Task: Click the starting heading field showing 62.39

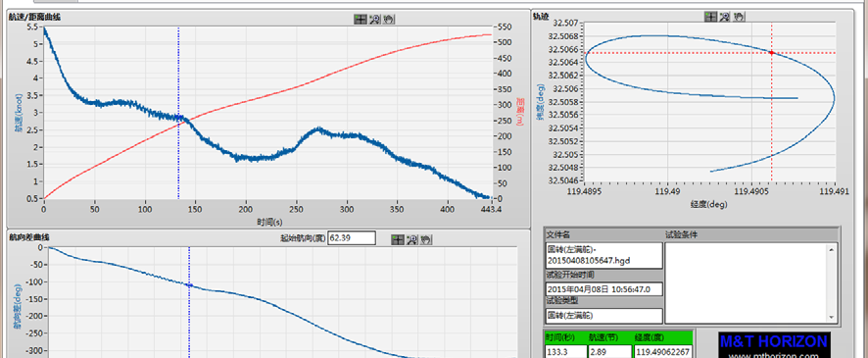Action: [x=352, y=238]
